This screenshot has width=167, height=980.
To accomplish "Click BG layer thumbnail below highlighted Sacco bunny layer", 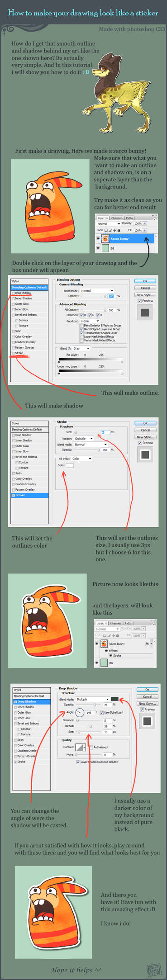I will [105, 248].
